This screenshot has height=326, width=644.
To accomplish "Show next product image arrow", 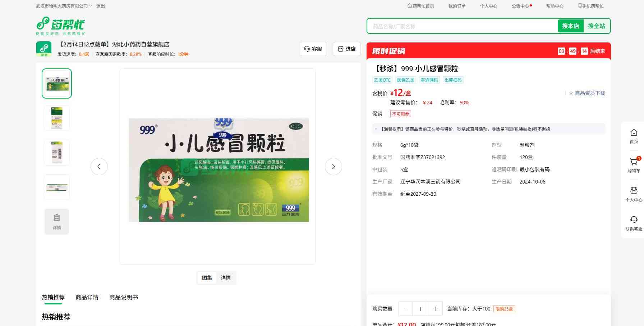I will point(333,167).
